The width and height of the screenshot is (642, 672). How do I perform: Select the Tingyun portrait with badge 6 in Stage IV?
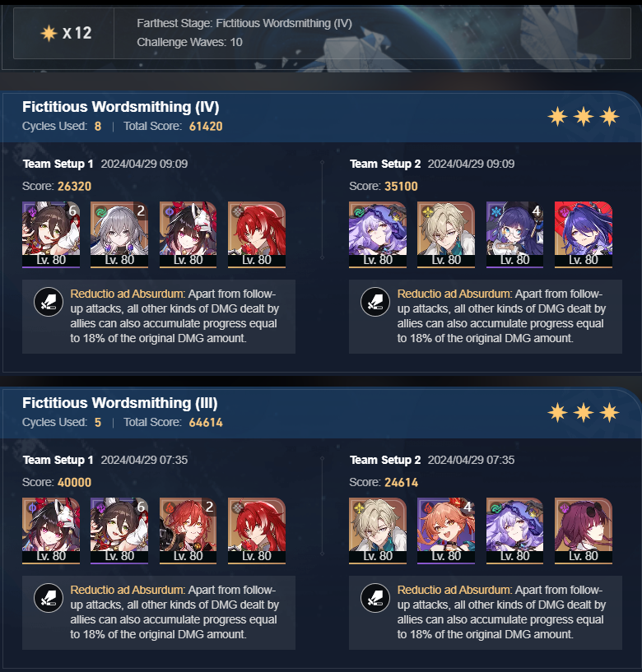51,234
